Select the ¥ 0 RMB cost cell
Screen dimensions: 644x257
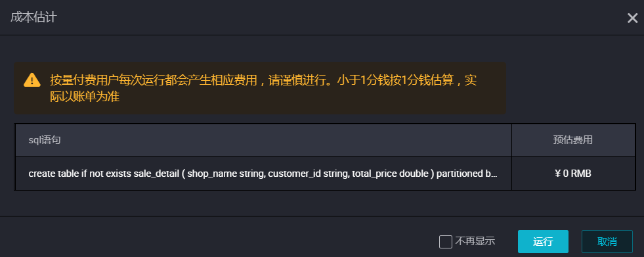[x=573, y=174]
